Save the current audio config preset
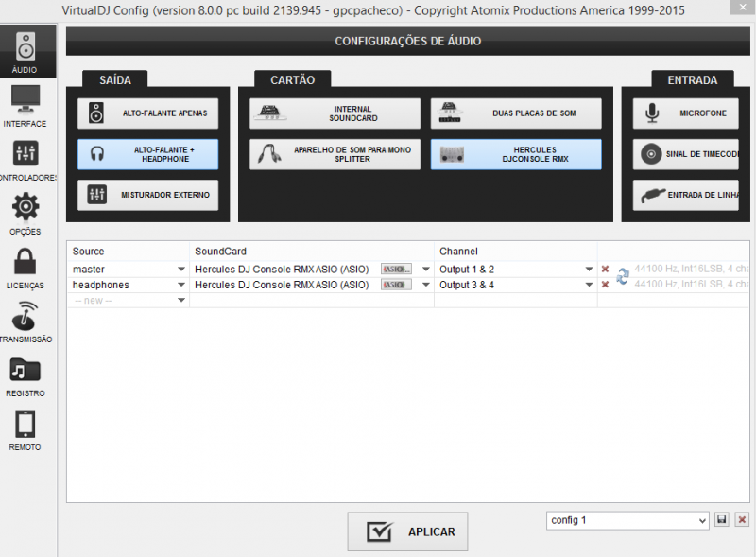Screen dimensions: 756x557 pos(722,520)
